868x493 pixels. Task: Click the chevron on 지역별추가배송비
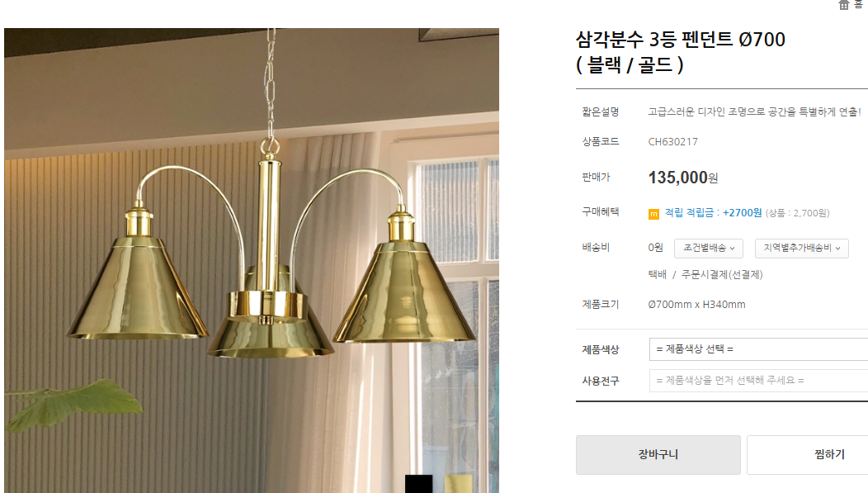point(838,249)
